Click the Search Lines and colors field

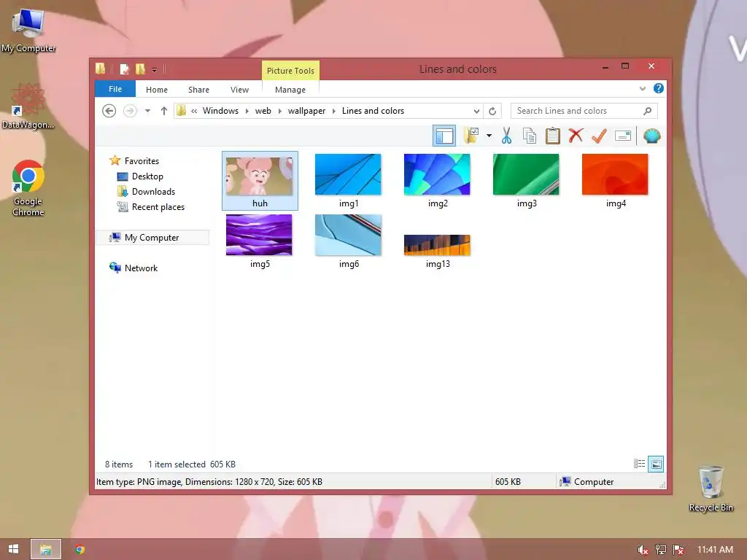click(x=584, y=111)
